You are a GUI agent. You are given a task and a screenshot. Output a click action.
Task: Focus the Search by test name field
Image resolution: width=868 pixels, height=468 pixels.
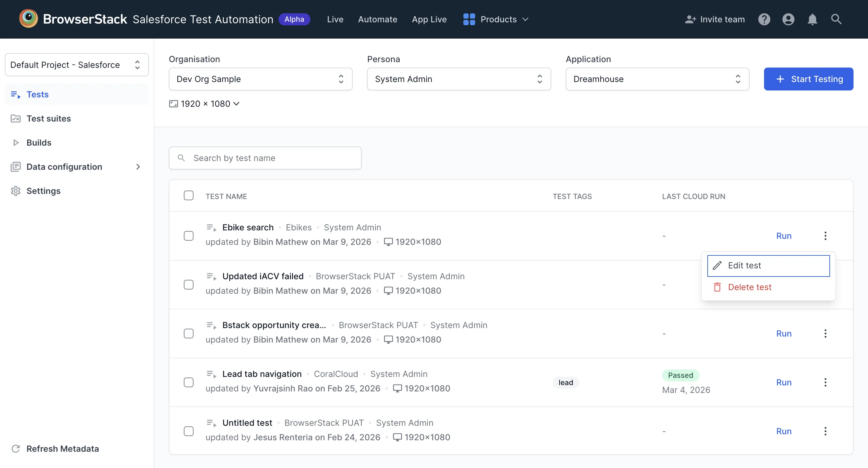pos(265,158)
